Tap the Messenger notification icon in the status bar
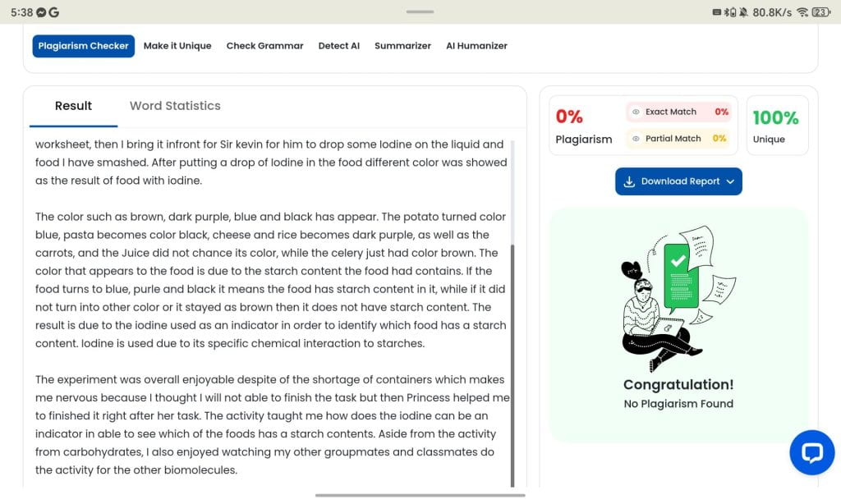841x504 pixels. [40, 12]
